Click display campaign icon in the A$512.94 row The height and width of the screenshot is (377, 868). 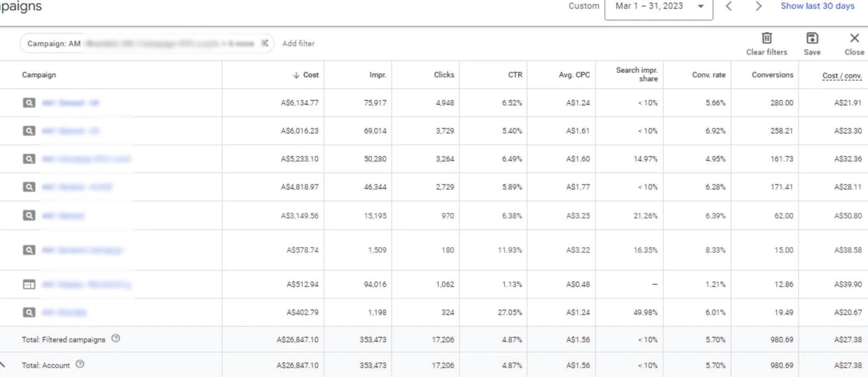[29, 284]
